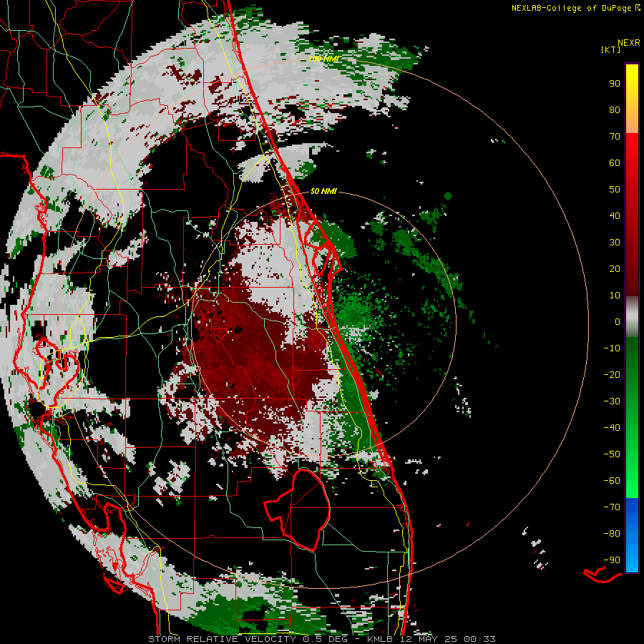Image resolution: width=644 pixels, height=644 pixels.
Task: Click the 50 value on the velocity scale
Action: click(615, 190)
